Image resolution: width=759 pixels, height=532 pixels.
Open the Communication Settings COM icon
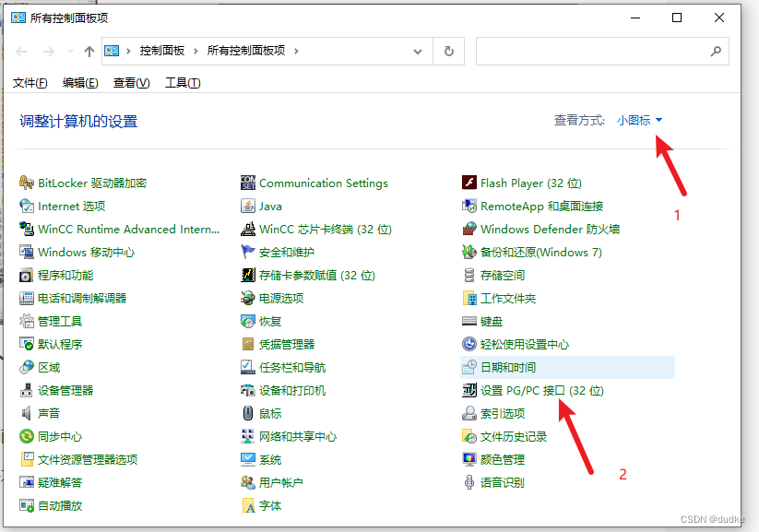pos(248,183)
